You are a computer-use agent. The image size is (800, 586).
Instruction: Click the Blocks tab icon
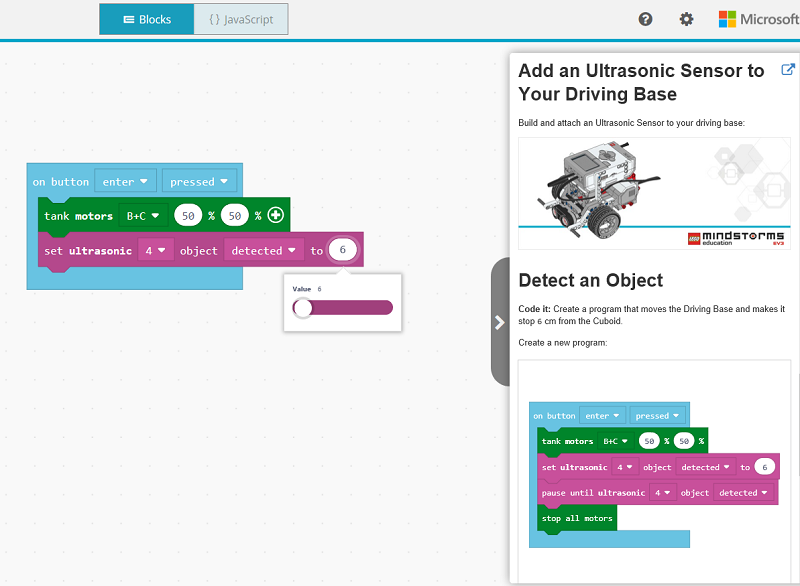127,18
